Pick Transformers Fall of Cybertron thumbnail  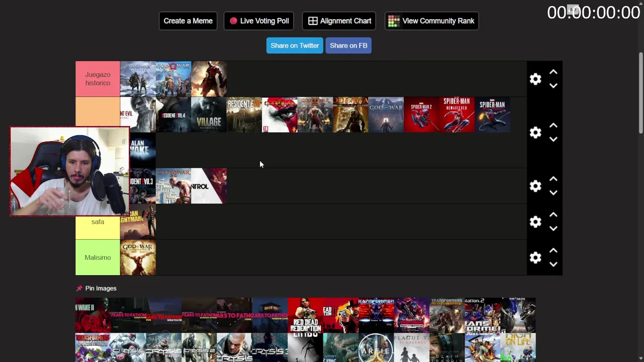pyautogui.click(x=447, y=315)
